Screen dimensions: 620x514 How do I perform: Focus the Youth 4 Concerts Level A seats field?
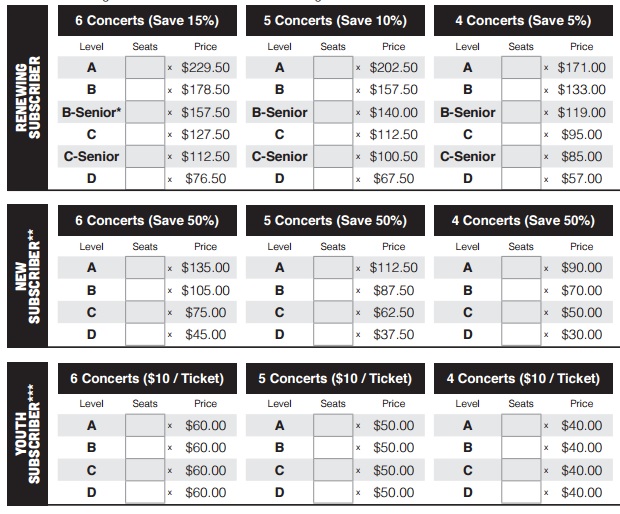[521, 425]
